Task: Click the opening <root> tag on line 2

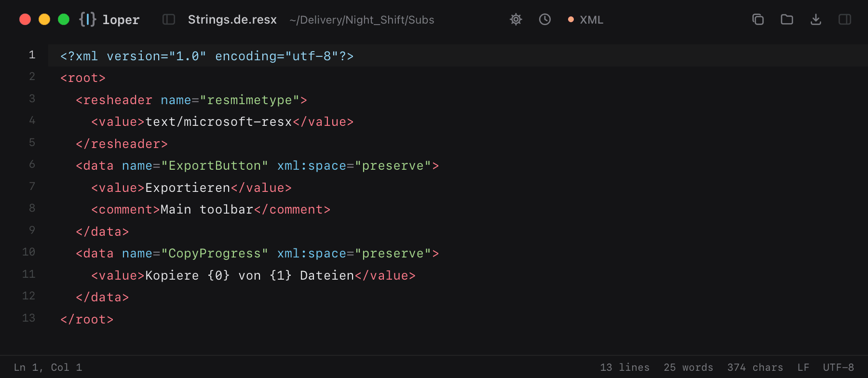Action: (x=83, y=78)
